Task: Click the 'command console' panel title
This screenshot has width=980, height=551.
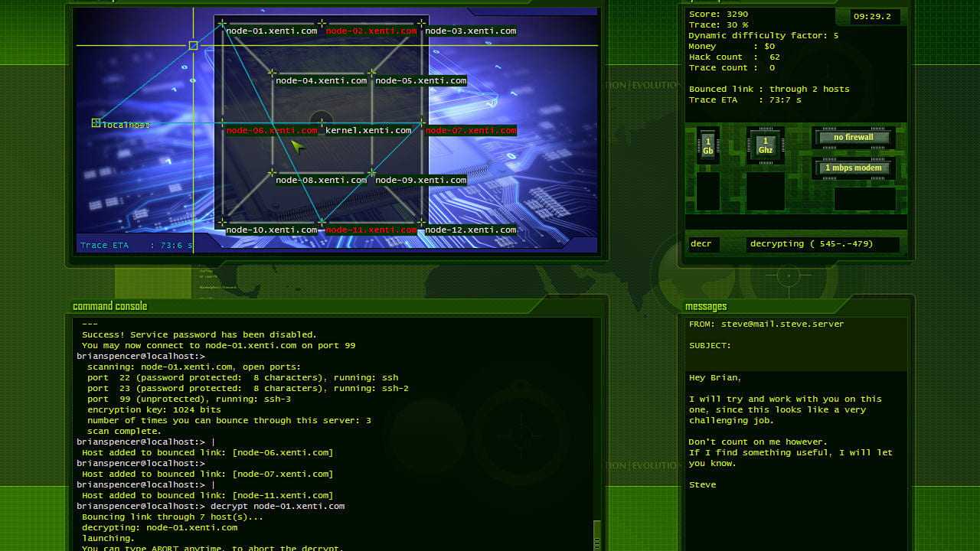Action: [110, 306]
